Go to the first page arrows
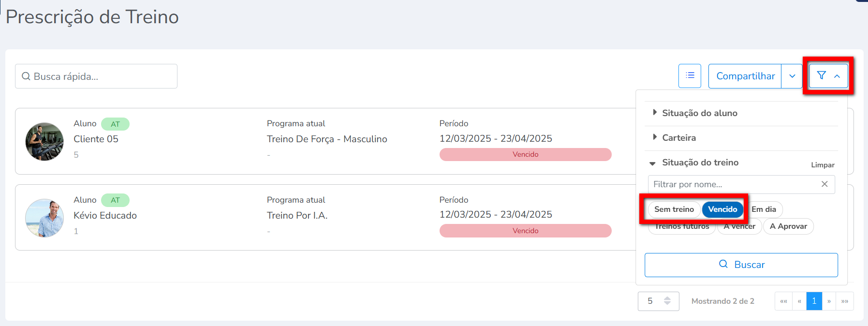868x326 pixels. (783, 301)
